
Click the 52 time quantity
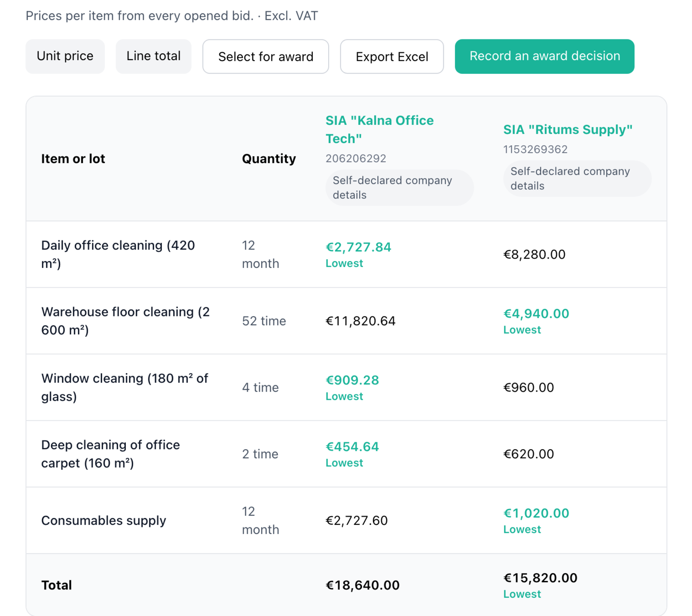[x=264, y=321]
